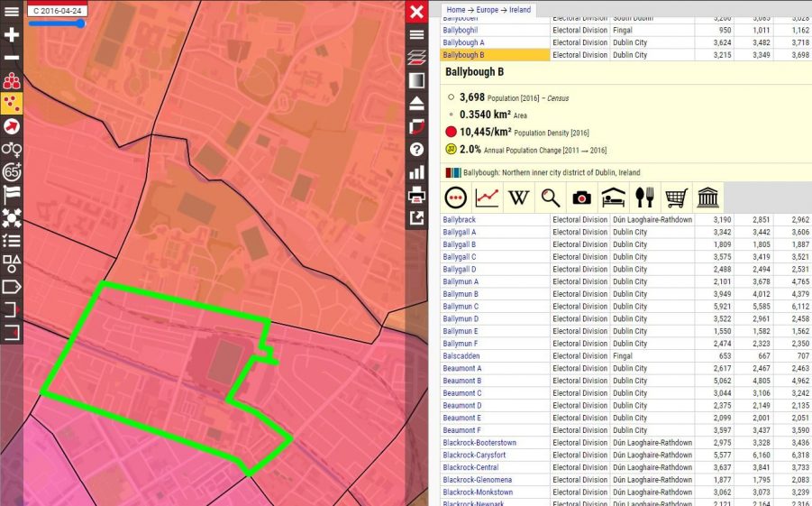The height and width of the screenshot is (506, 812).
Task: Open the restaurants fork and knife icon
Action: (644, 198)
